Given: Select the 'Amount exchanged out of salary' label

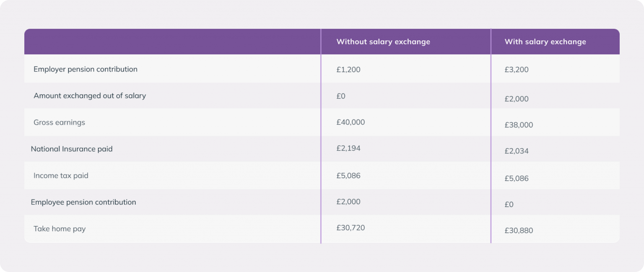Looking at the screenshot, I should (90, 96).
